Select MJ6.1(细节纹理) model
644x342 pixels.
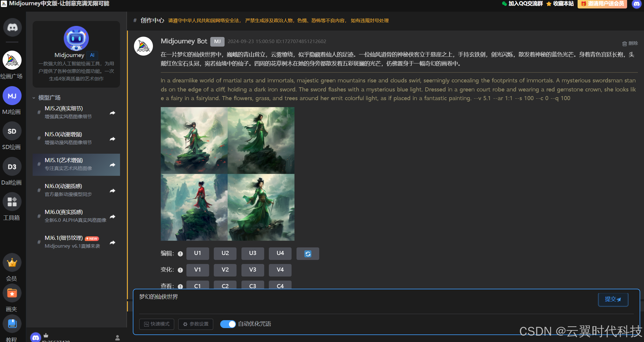pyautogui.click(x=76, y=242)
